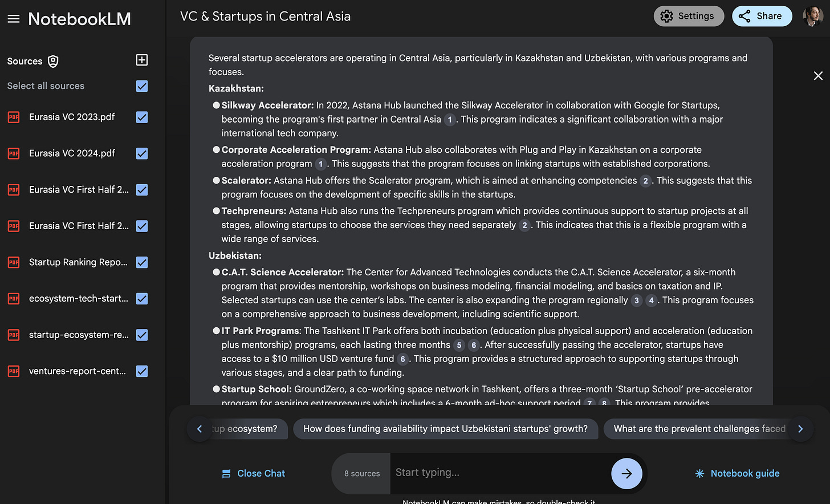Click citation number 3 in C.A.T. section
Screen dimensions: 830x504
pos(637,300)
